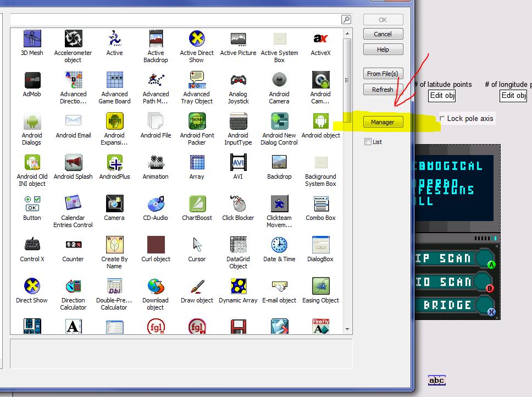Screen dimensions: 532x397
Task: Select the Download object icon
Action: coord(156,286)
